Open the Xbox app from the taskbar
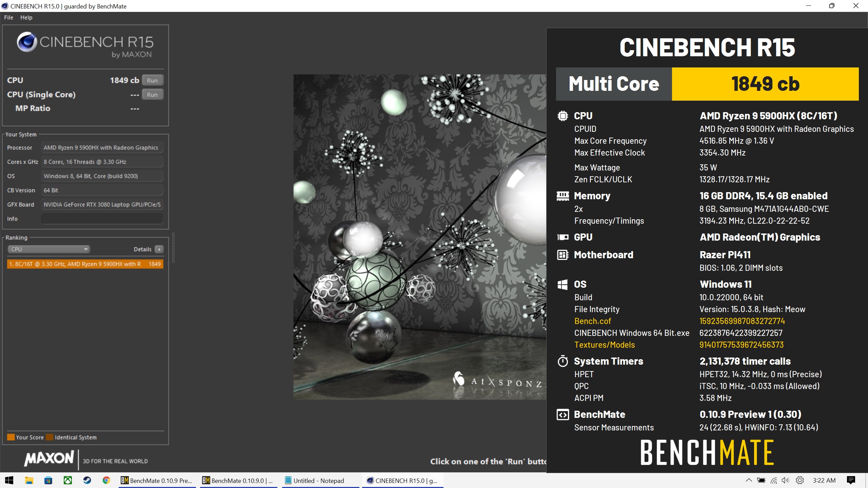868x488 pixels. 68,480
